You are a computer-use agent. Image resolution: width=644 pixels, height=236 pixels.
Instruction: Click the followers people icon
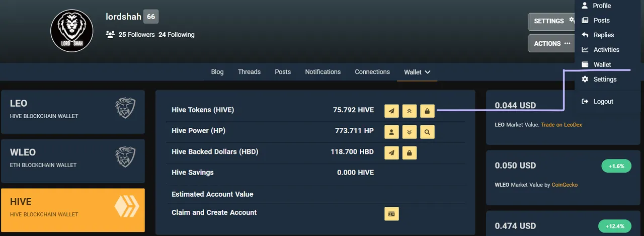[x=110, y=35]
